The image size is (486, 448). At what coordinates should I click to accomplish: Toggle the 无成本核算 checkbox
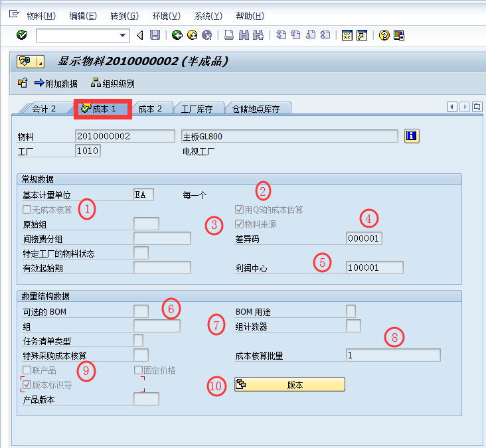(x=27, y=210)
